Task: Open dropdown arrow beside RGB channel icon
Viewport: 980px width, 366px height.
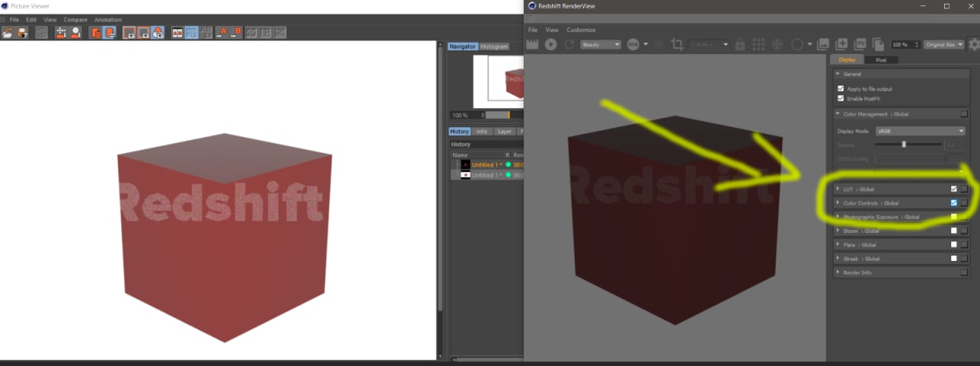Action: click(x=645, y=44)
